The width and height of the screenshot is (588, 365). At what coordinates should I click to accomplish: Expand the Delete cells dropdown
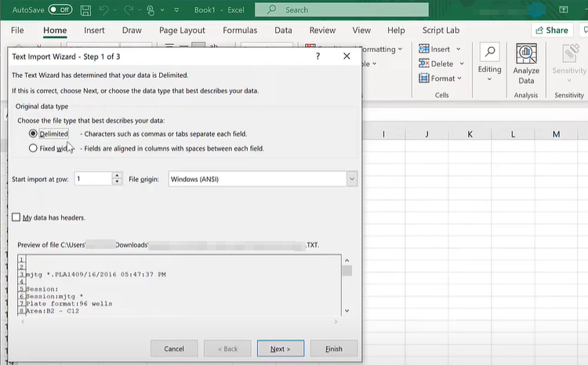tap(462, 64)
